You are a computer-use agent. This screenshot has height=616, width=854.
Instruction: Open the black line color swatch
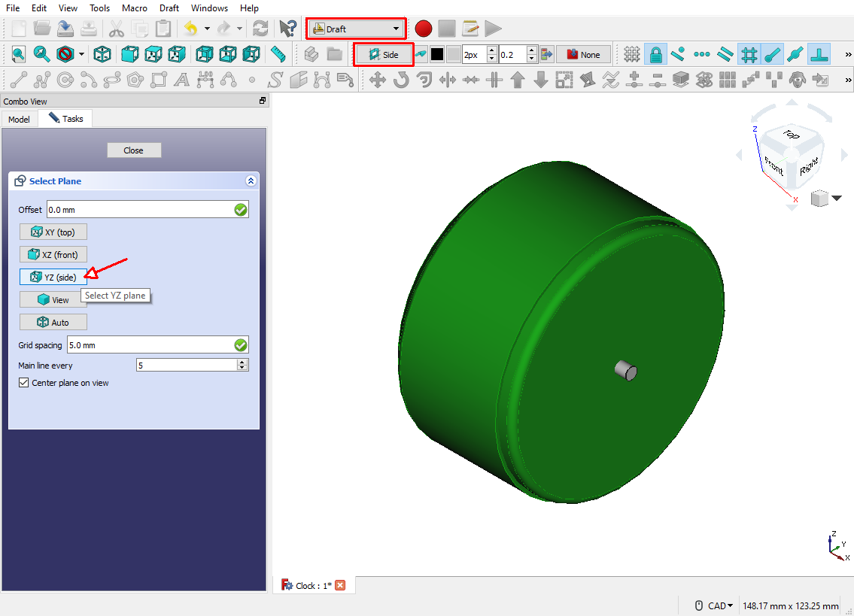pos(437,54)
